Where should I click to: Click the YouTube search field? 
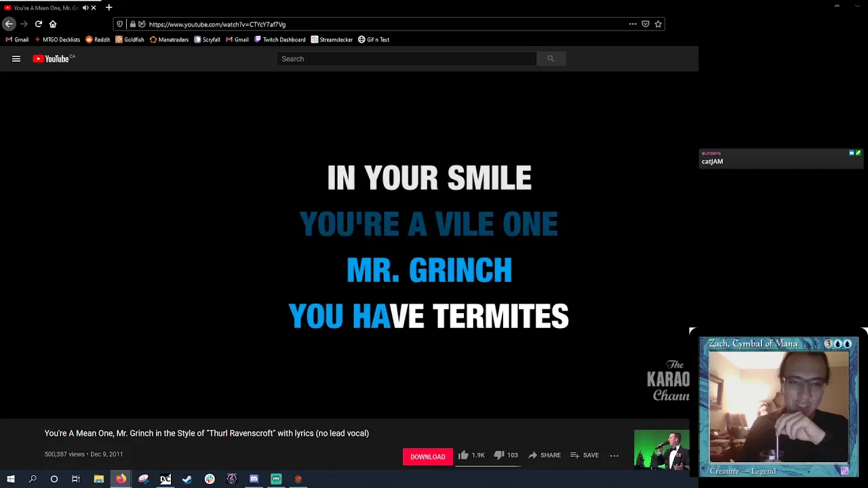tap(407, 59)
